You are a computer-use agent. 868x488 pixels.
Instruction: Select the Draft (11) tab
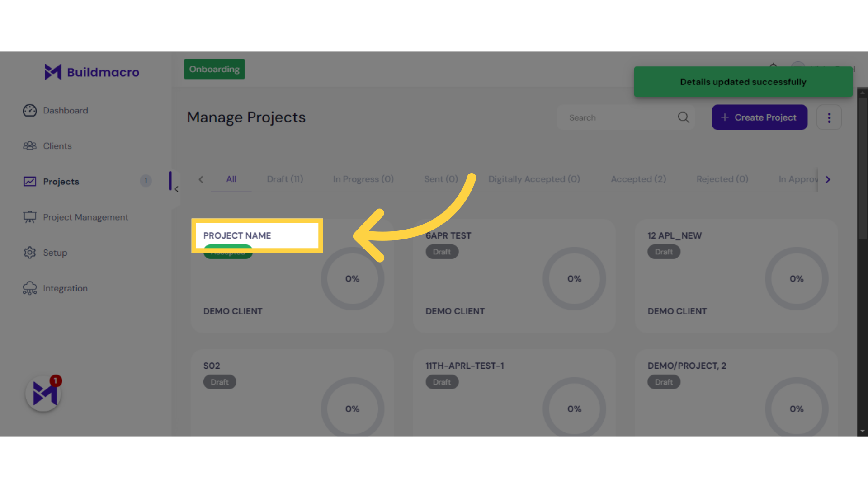click(x=284, y=179)
